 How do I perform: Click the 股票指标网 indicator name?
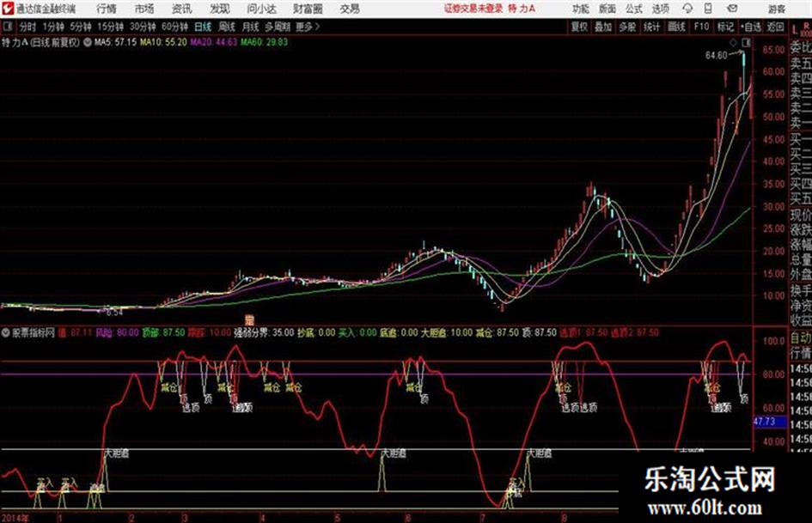tap(34, 332)
